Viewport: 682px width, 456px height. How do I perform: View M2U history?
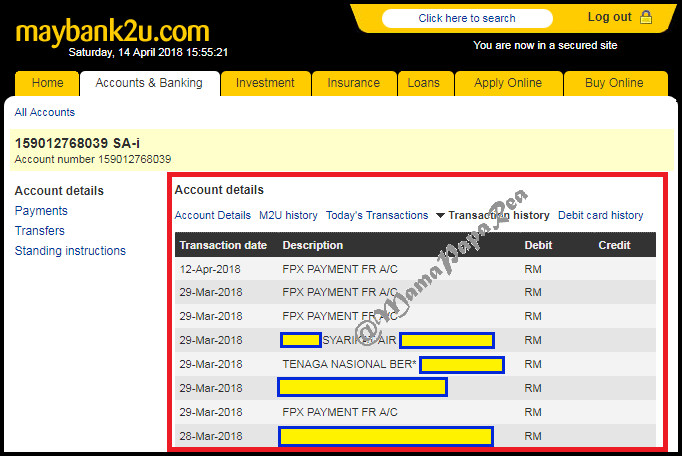pos(288,215)
